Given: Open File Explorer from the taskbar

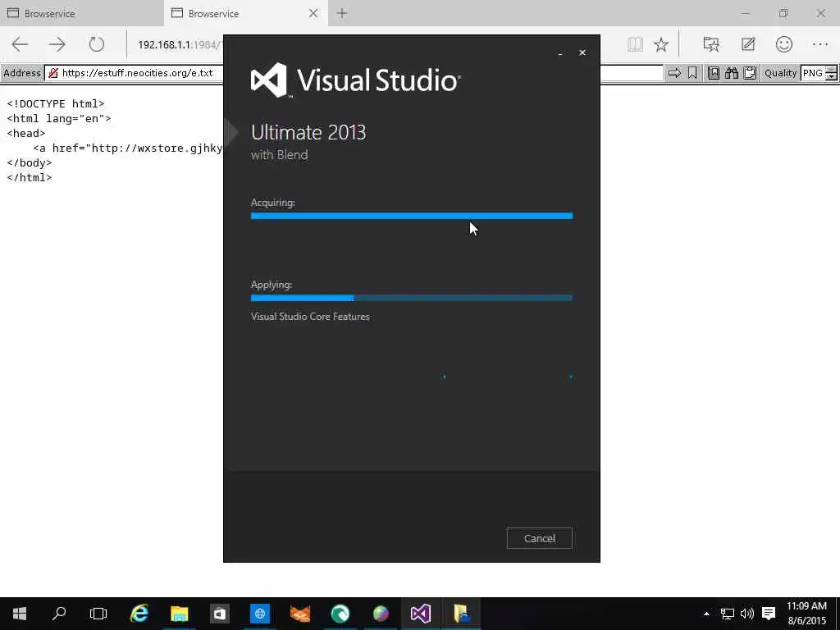Looking at the screenshot, I should (180, 614).
